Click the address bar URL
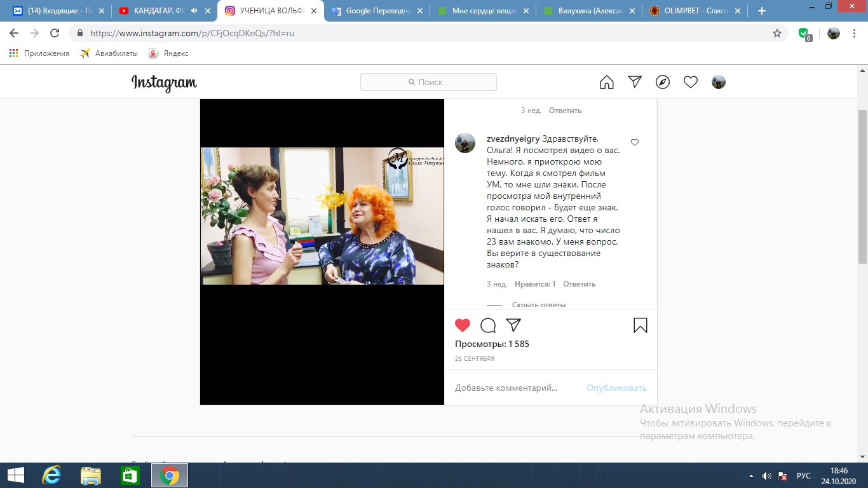868x488 pixels. (x=192, y=33)
